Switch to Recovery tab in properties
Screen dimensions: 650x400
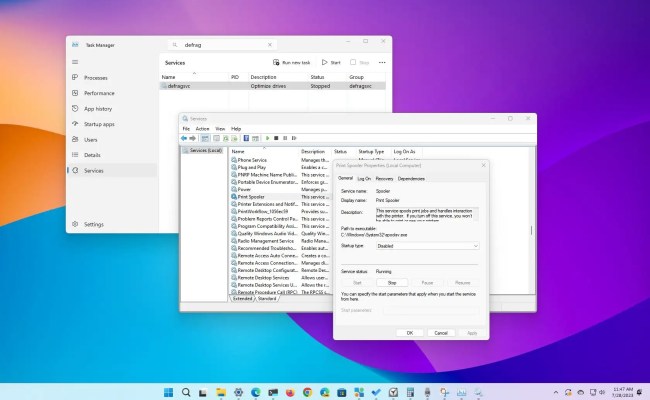[384, 179]
